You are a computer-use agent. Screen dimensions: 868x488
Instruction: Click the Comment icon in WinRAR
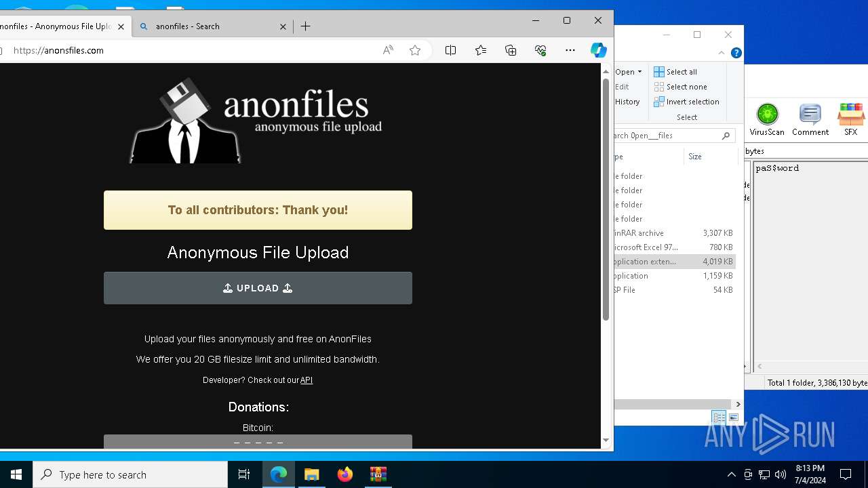810,120
